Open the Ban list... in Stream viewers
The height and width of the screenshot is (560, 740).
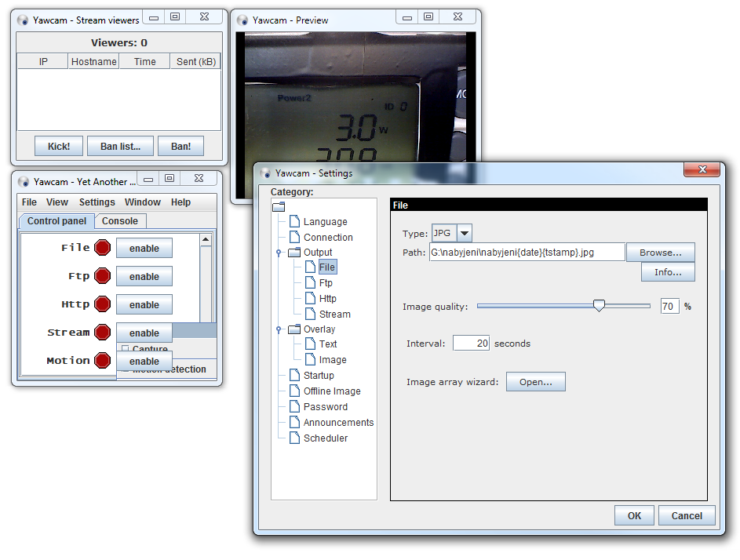tap(120, 146)
